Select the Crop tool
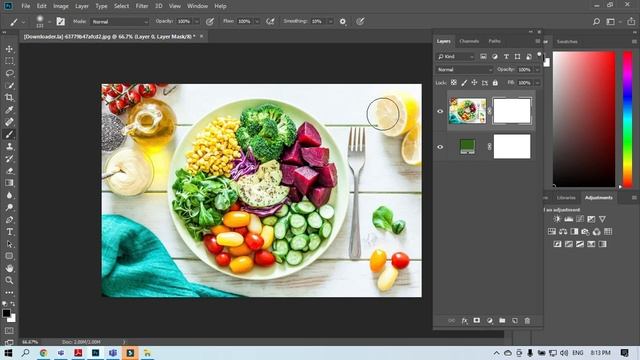 point(9,98)
